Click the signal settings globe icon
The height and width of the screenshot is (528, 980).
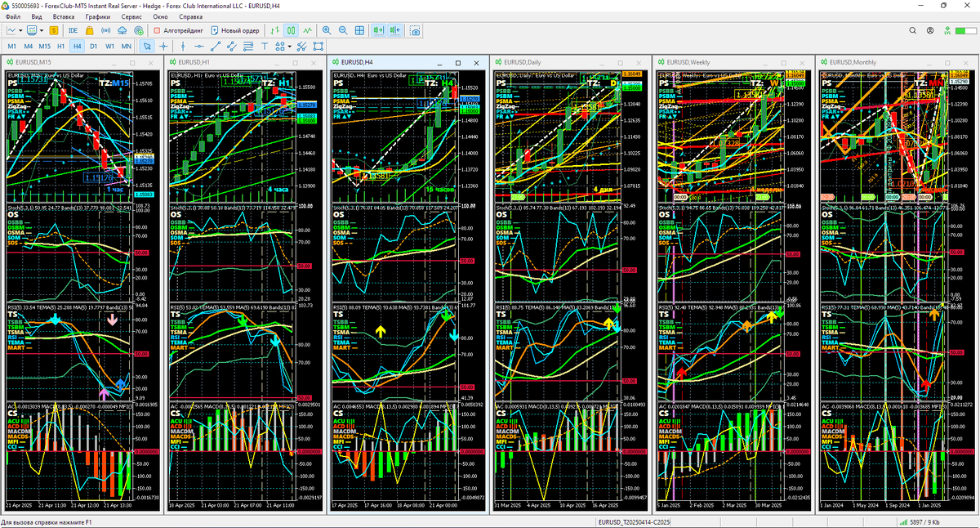[x=138, y=30]
